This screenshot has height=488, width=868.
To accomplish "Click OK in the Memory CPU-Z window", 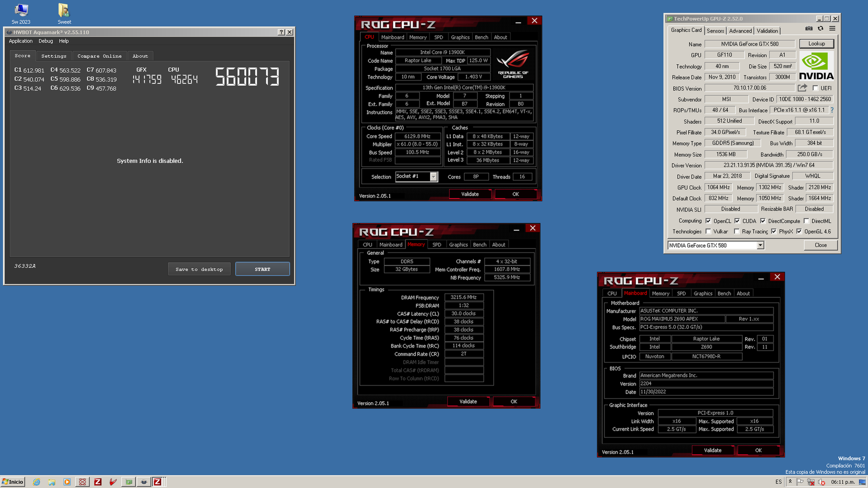I will coord(514,402).
